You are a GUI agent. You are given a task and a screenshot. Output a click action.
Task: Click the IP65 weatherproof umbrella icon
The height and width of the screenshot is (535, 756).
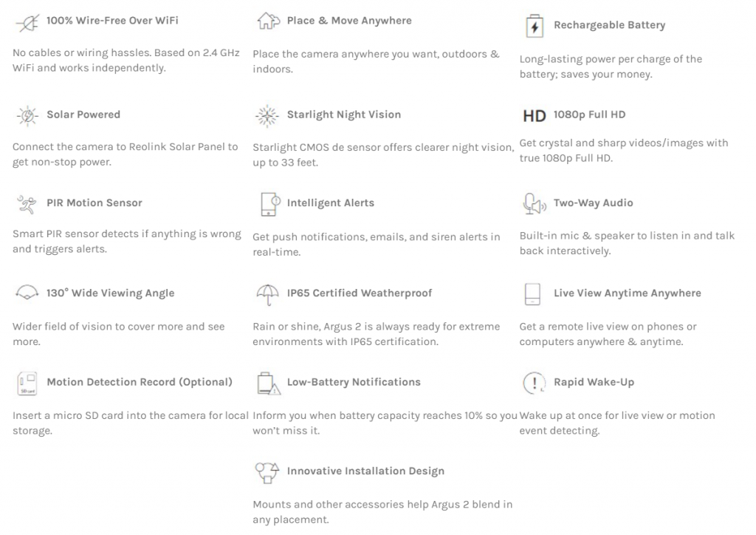click(x=267, y=294)
